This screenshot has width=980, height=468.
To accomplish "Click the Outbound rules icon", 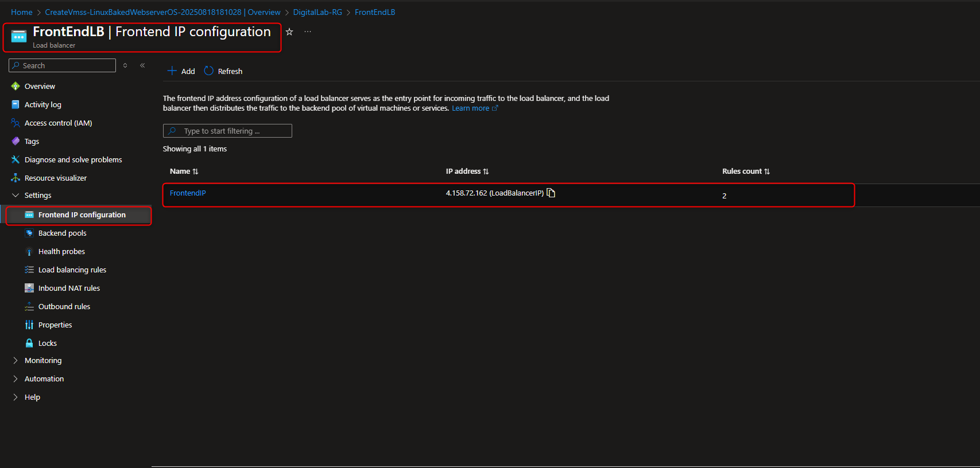I will pos(29,306).
